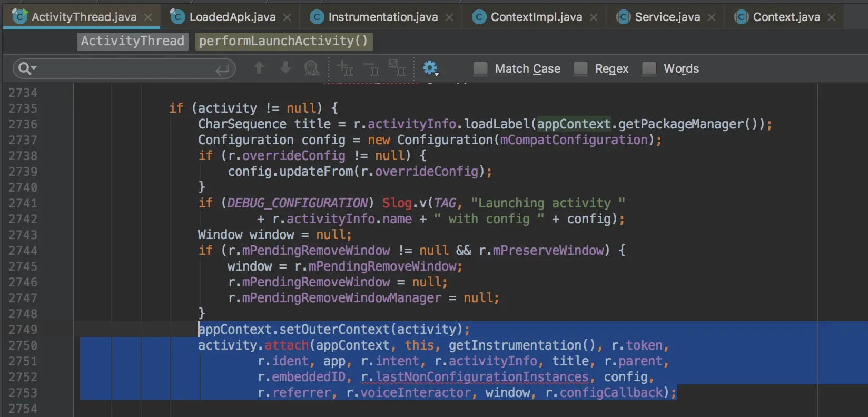This screenshot has width=868, height=417.
Task: Focus the find search text field
Action: coord(124,68)
